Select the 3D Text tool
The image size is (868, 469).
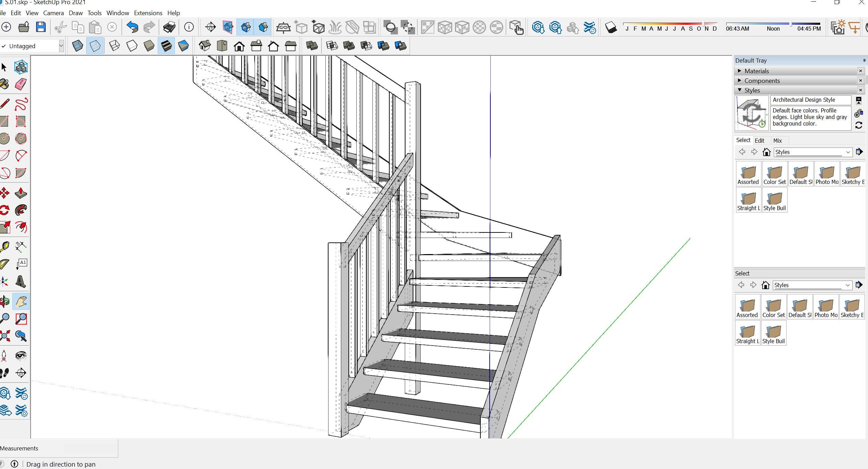(x=21, y=282)
